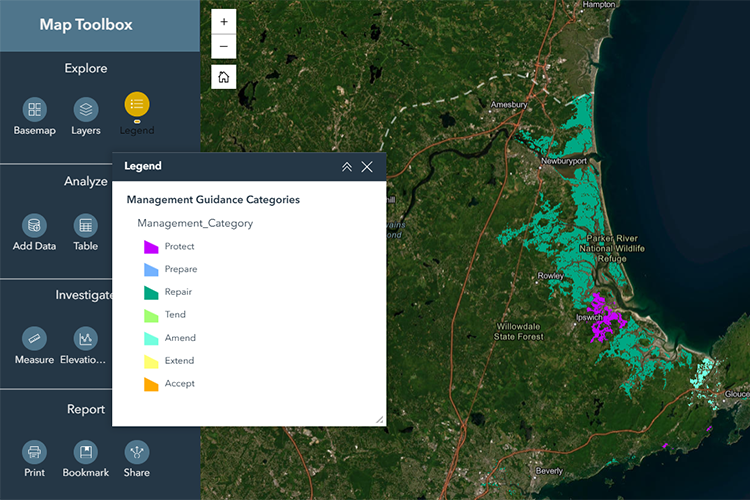Toggle the yellow Legend tool icon

(x=137, y=104)
